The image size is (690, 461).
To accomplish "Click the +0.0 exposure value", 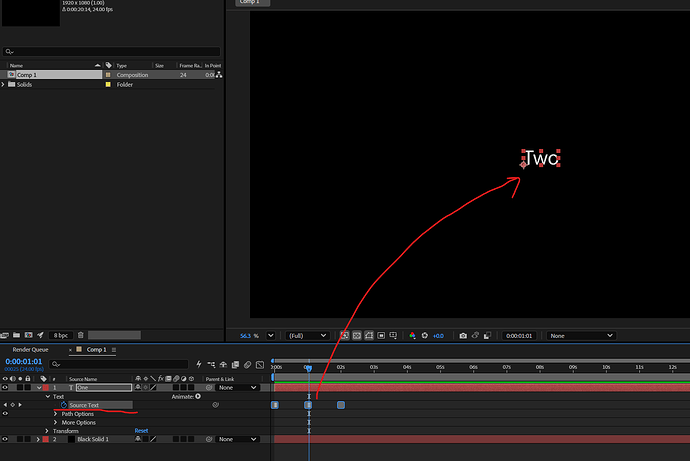I will tap(438, 336).
